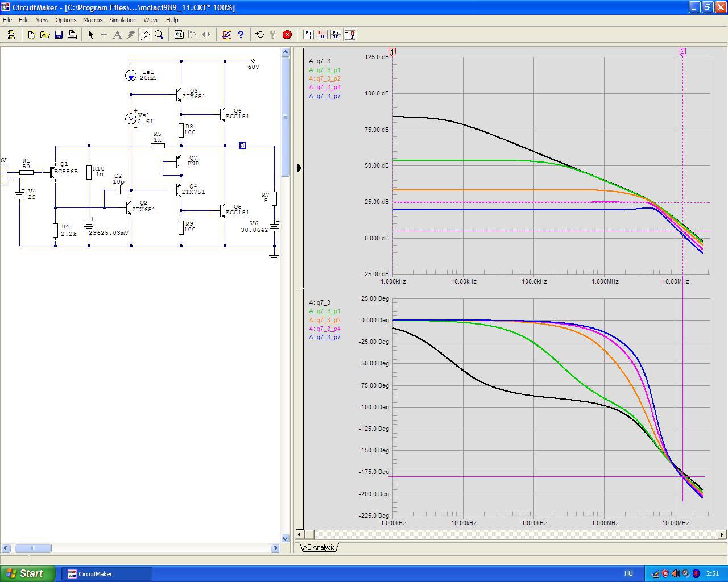
Task: Toggle the probe tool in toolbar
Action: [145, 35]
